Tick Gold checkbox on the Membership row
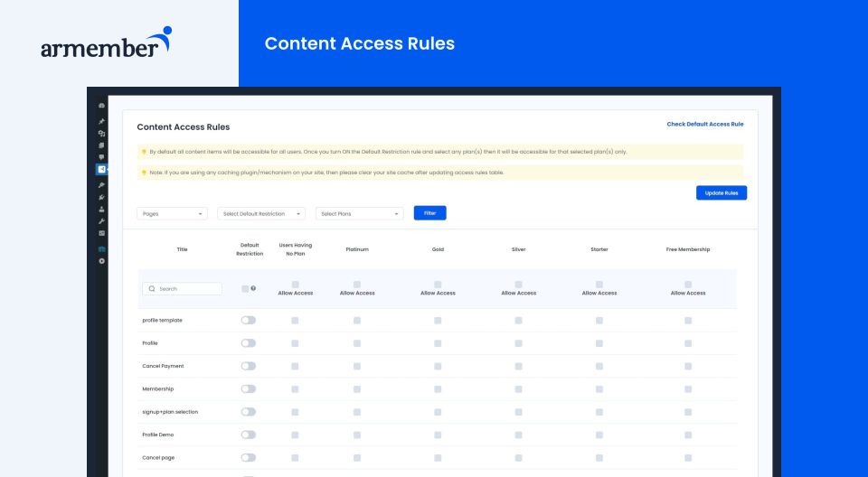868x477 pixels. pyautogui.click(x=438, y=388)
